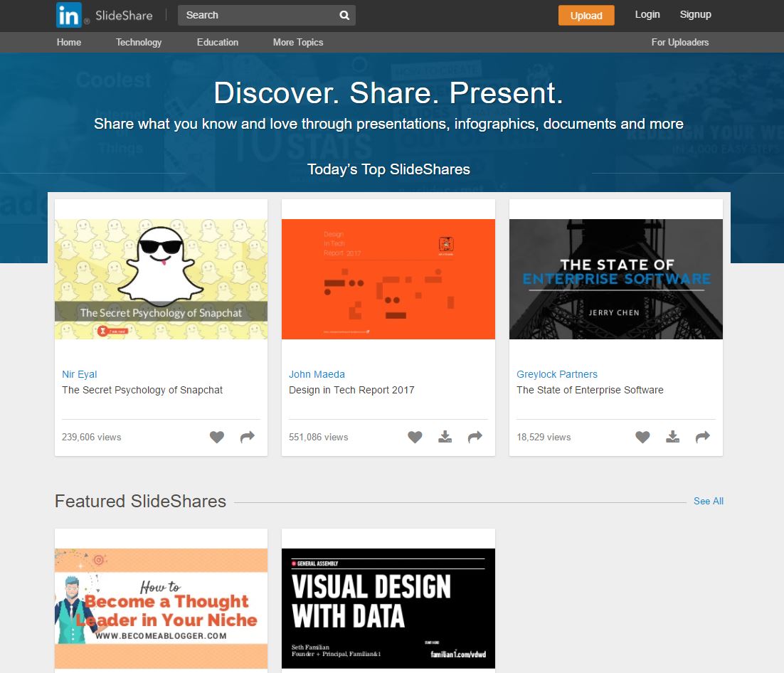Screen dimensions: 784x673
Task: Open author John Maeda's profile
Action: [x=317, y=374]
